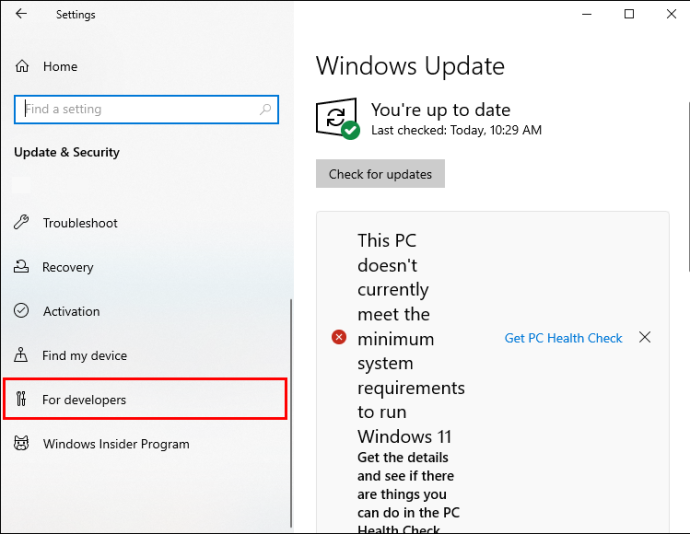The height and width of the screenshot is (534, 690).
Task: Click the Windows Update status sync icon
Action: click(338, 118)
